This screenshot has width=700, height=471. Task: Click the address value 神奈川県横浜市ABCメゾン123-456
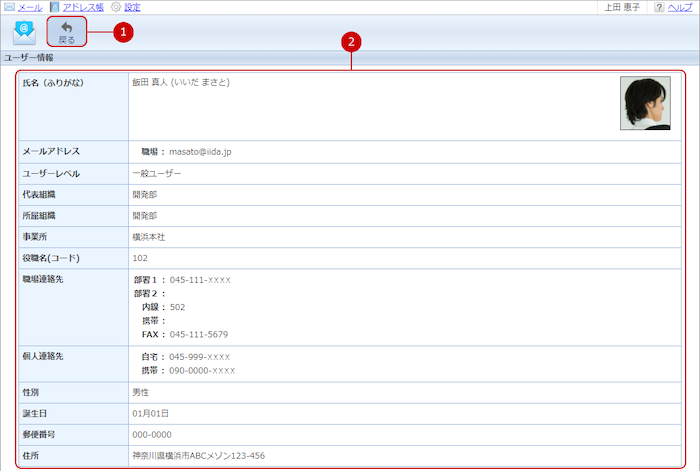198,455
